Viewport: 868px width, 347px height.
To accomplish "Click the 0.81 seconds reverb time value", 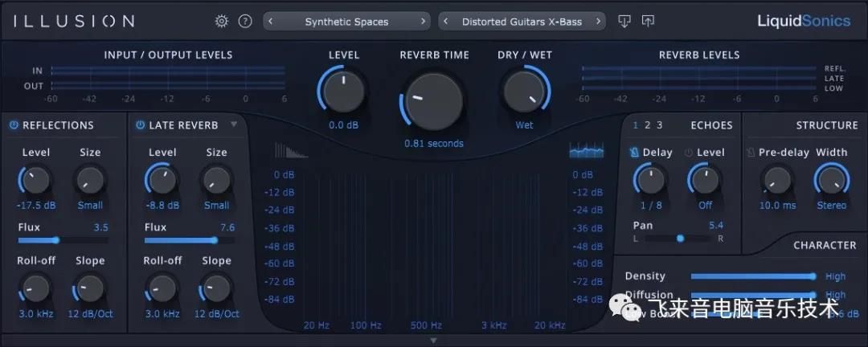I will coord(433,143).
